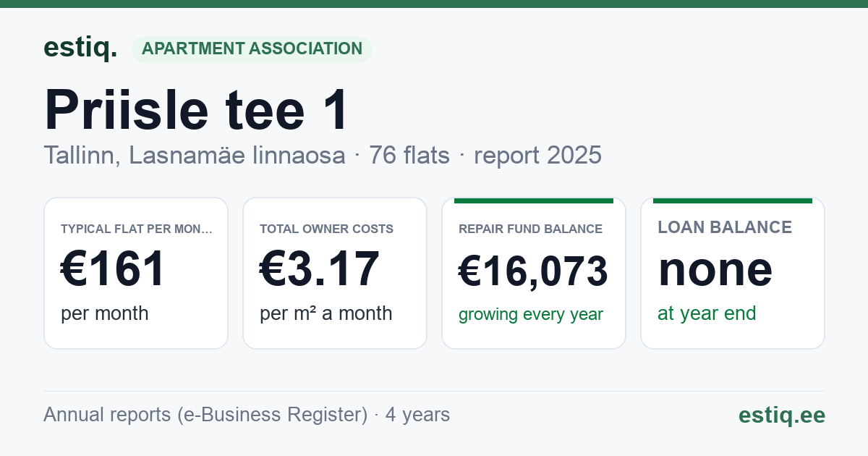
Task: Click the 'none' loan value
Action: tap(715, 269)
